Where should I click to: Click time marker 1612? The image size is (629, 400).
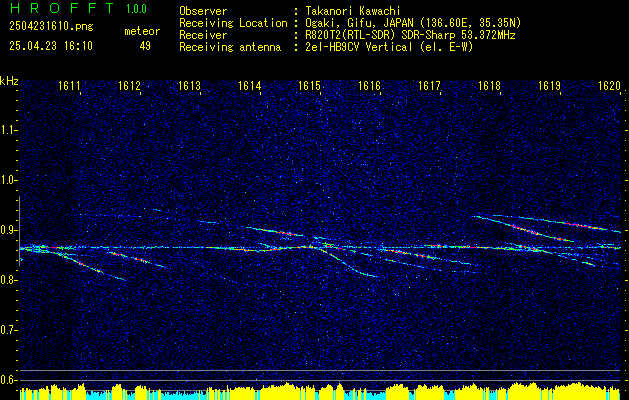129,85
